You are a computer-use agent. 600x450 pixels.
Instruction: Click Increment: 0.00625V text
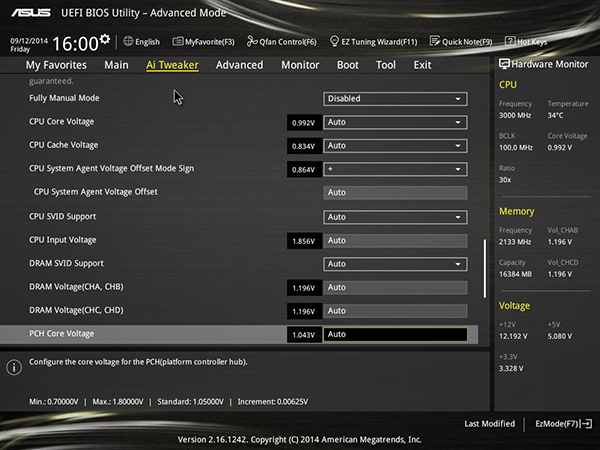pos(272,402)
